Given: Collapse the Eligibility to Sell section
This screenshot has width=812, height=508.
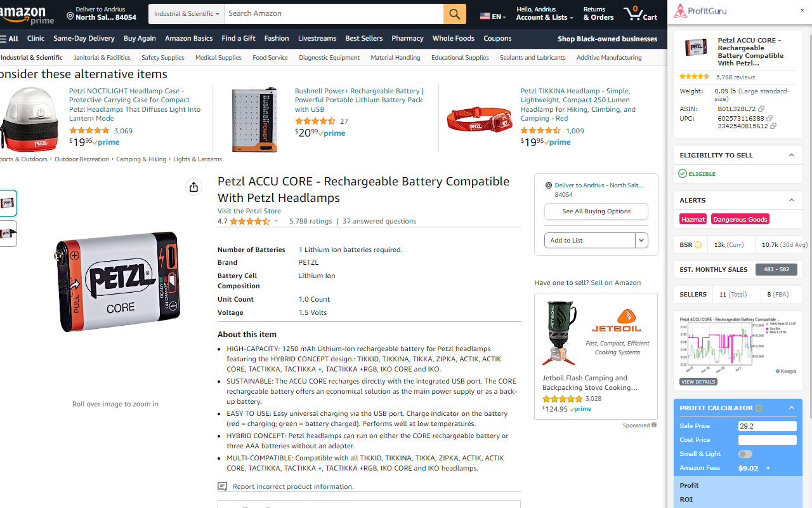Looking at the screenshot, I should tap(791, 155).
